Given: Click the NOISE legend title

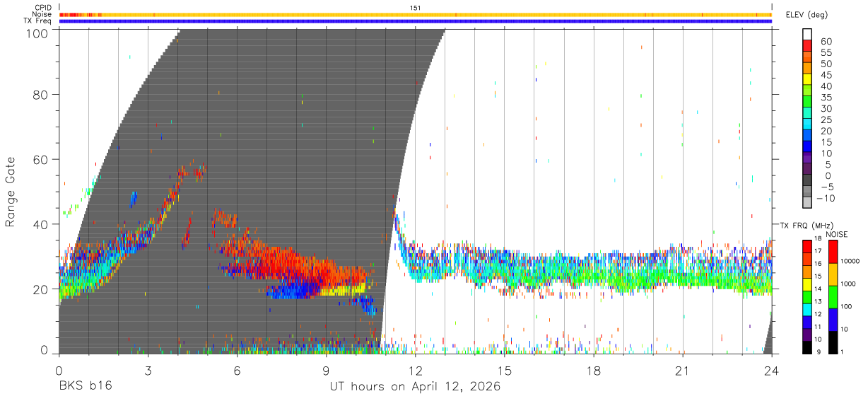Looking at the screenshot, I should pyautogui.click(x=836, y=234).
